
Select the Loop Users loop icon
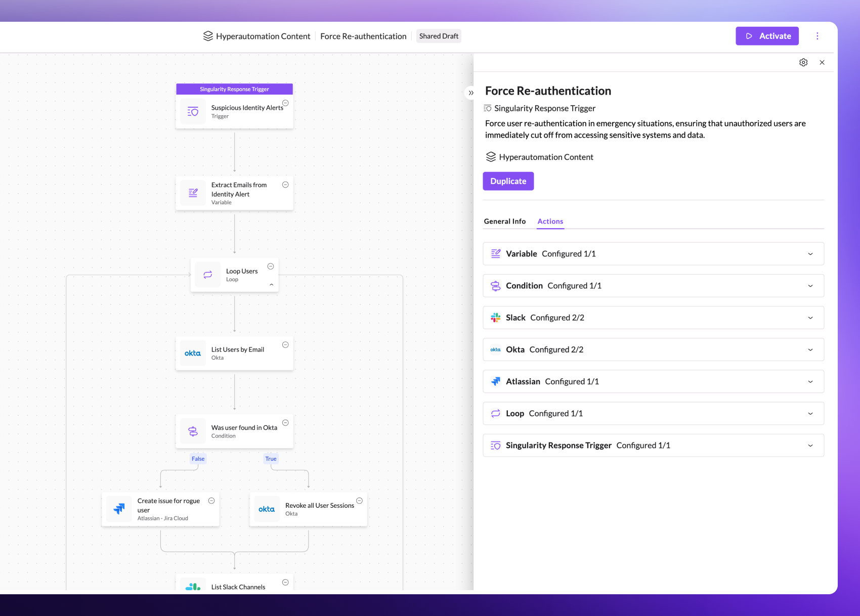tap(208, 275)
